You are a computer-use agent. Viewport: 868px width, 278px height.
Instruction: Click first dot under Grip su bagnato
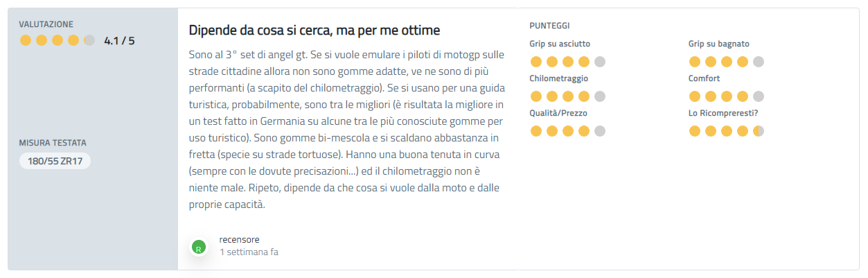pyautogui.click(x=694, y=62)
